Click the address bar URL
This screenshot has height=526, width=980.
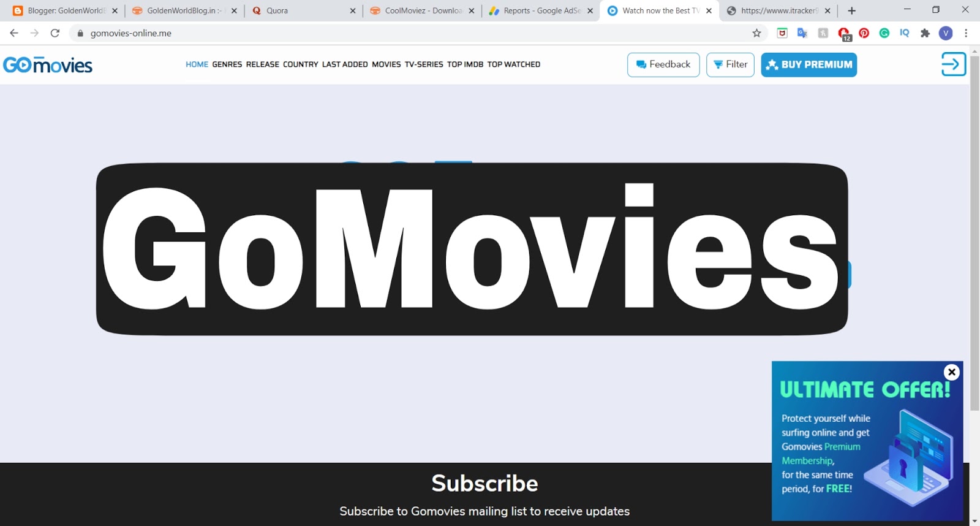[x=131, y=33]
